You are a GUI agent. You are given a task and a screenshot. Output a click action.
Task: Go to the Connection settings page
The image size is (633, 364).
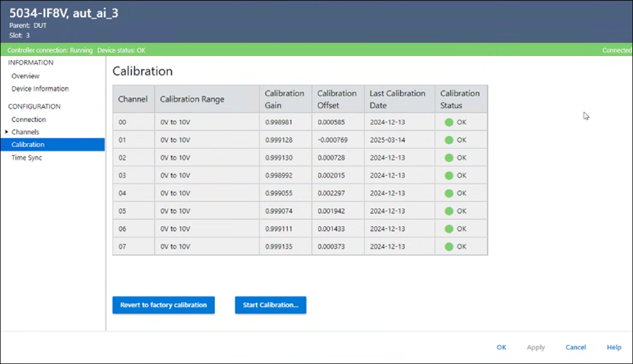click(29, 119)
